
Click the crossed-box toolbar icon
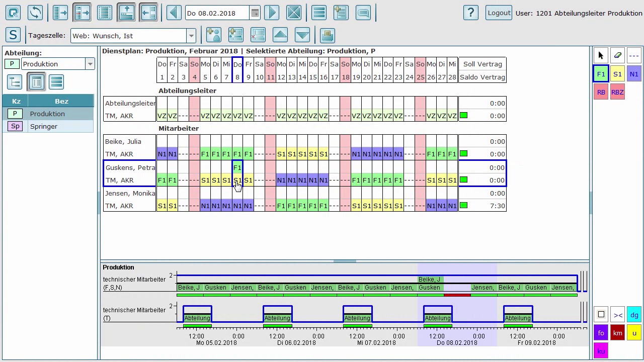(x=294, y=13)
